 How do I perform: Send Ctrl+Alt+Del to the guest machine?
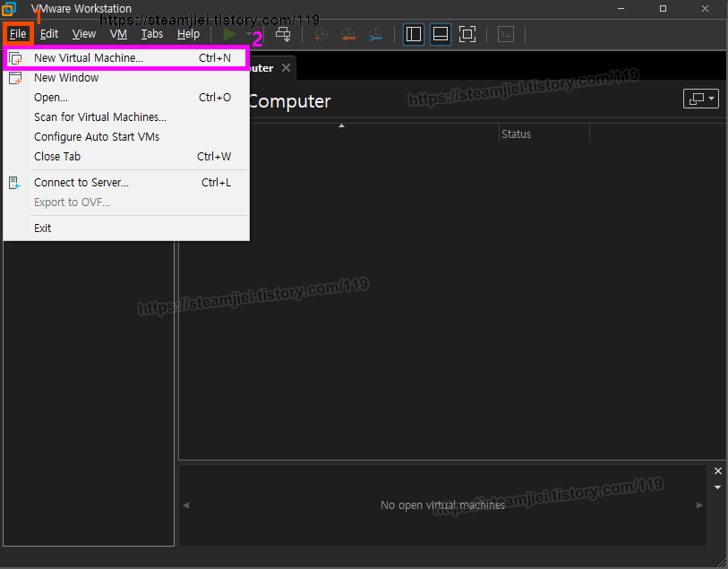tap(283, 34)
